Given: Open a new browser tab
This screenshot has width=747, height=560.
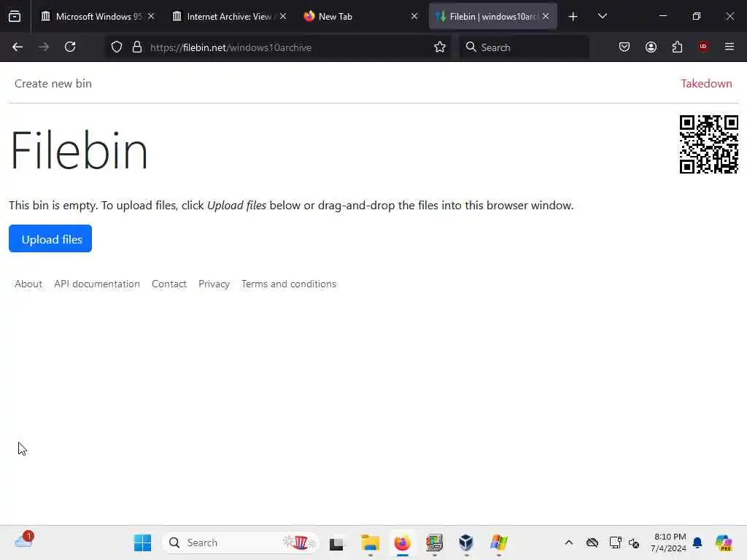Looking at the screenshot, I should pos(573,17).
